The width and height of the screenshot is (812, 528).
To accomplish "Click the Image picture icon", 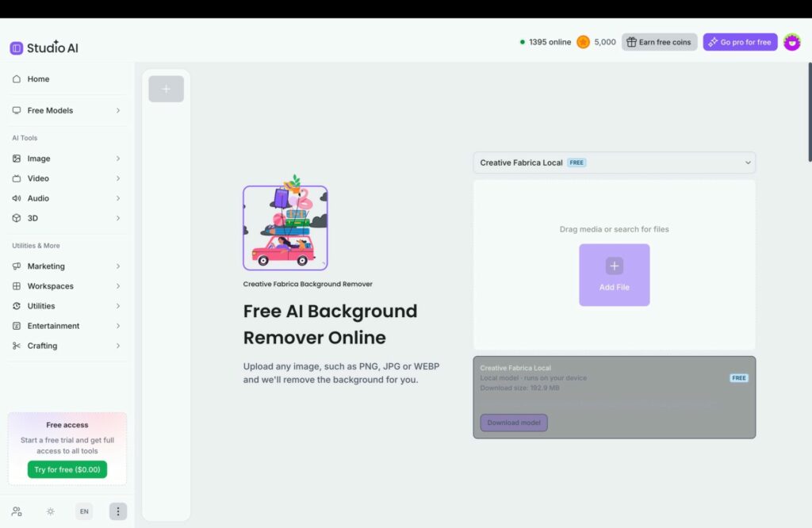I will [x=17, y=159].
